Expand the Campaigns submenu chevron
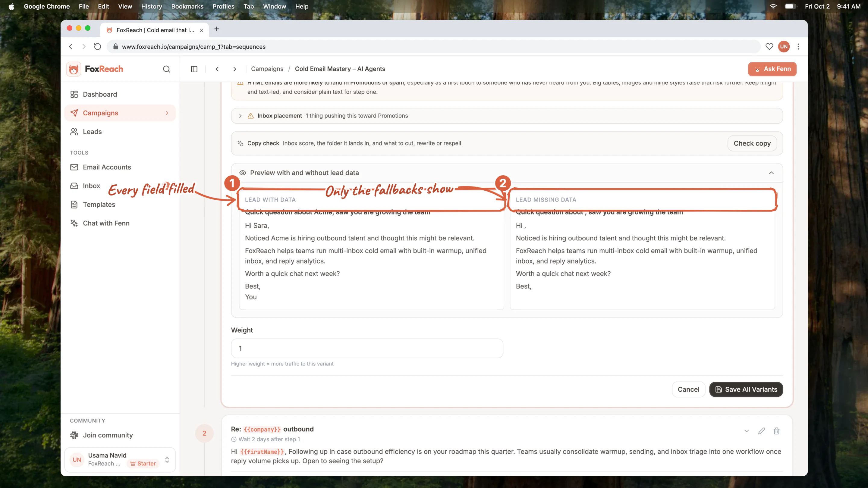 pos(167,113)
